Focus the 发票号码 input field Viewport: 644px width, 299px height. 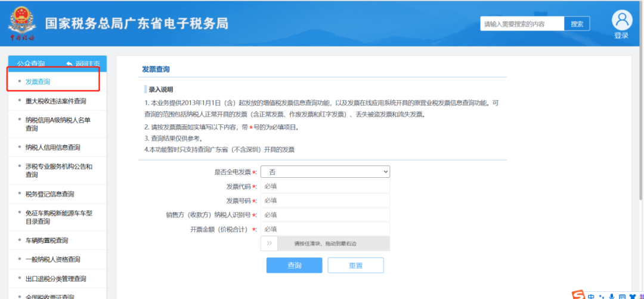pos(326,201)
